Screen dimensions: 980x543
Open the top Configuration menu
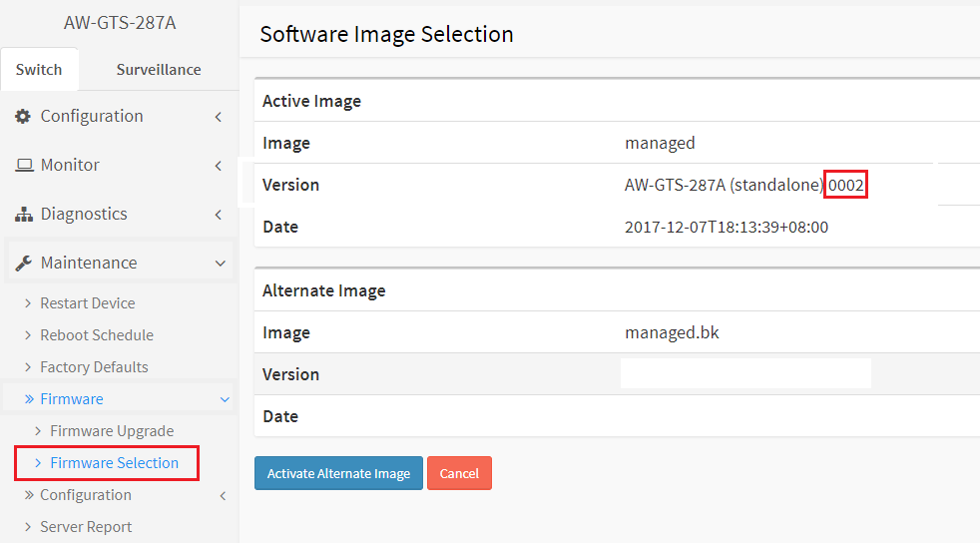tap(92, 116)
